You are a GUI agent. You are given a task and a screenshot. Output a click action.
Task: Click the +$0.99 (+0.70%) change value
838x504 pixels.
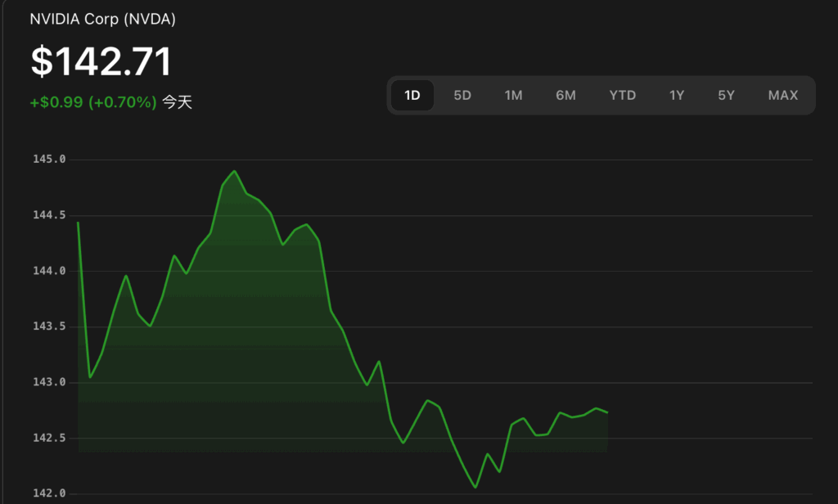93,102
